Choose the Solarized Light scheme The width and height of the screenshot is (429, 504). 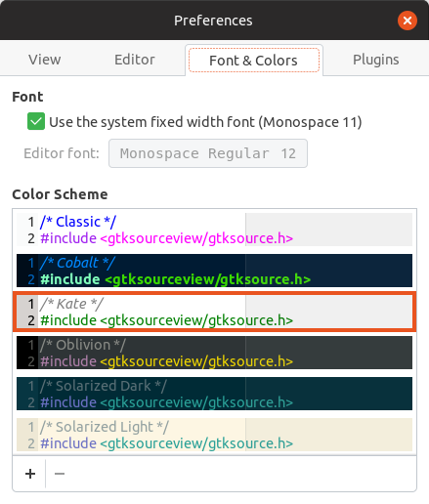click(x=214, y=435)
